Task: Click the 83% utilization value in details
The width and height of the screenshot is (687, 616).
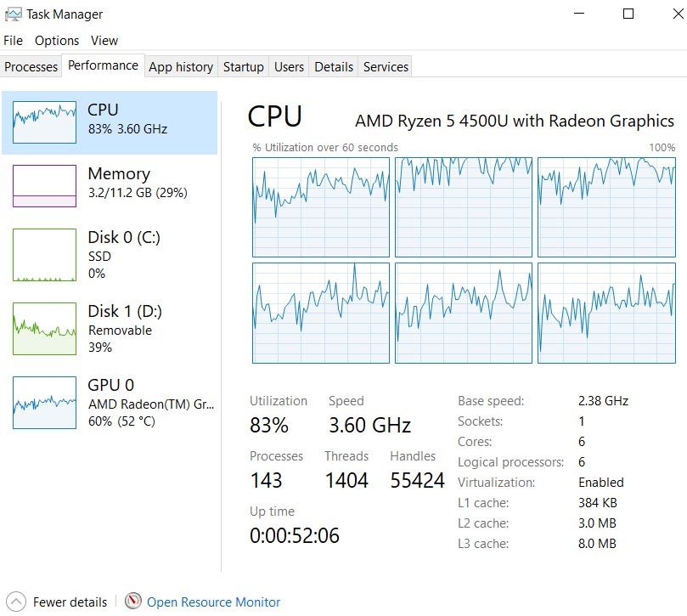Action: pyautogui.click(x=269, y=426)
